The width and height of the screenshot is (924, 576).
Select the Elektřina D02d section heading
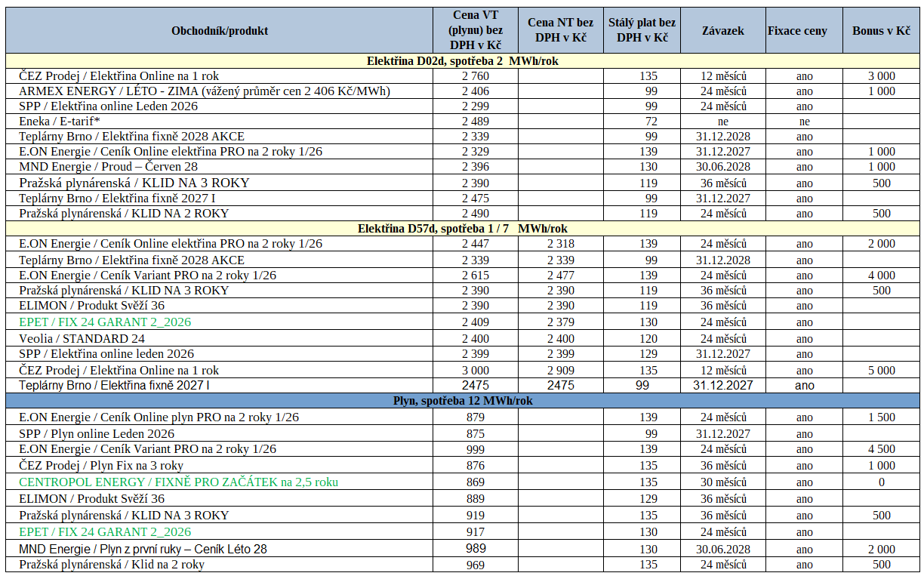click(x=462, y=61)
